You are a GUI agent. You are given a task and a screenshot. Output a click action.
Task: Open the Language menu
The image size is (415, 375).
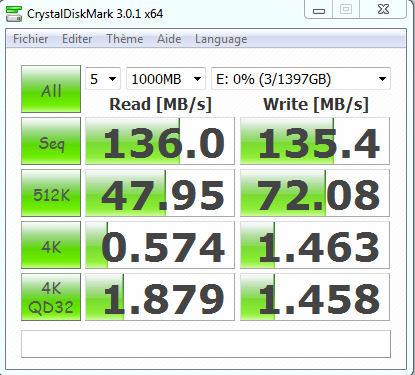[x=221, y=39]
